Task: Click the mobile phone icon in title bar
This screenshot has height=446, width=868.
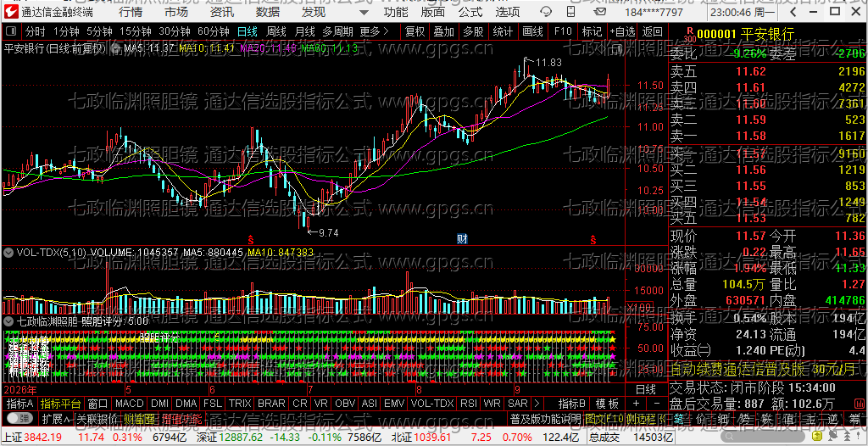Action: click(570, 11)
